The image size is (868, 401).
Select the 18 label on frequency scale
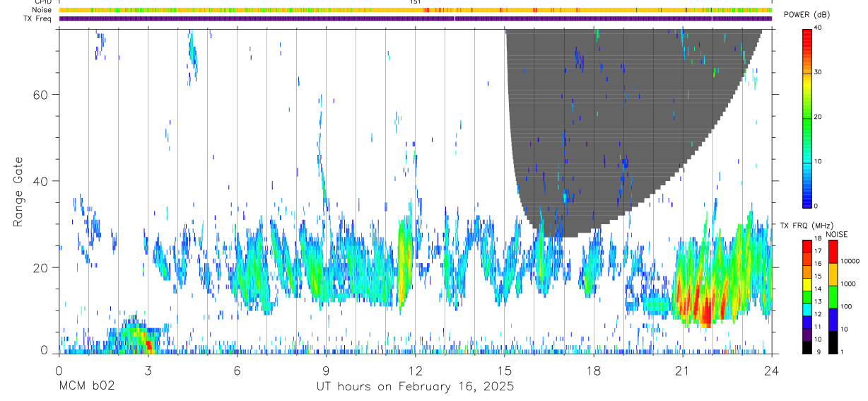819,239
